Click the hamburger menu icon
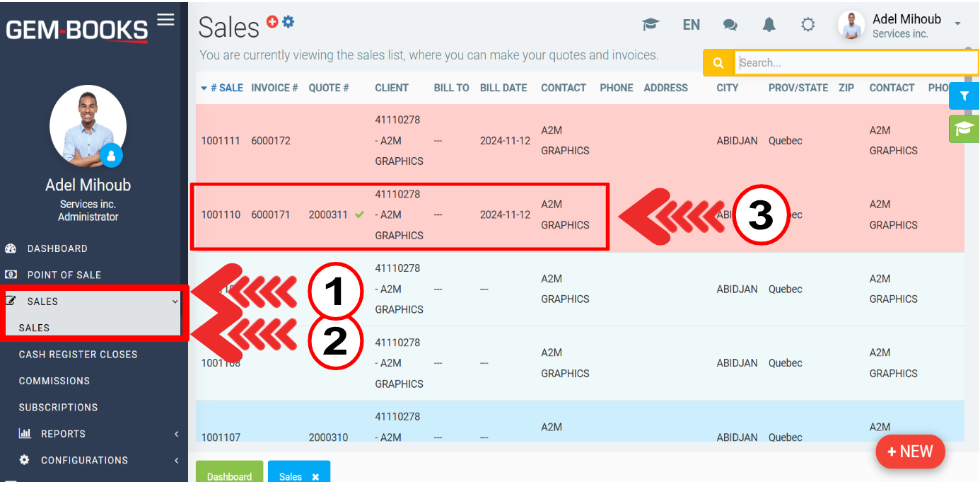The height and width of the screenshot is (482, 980). point(165,20)
